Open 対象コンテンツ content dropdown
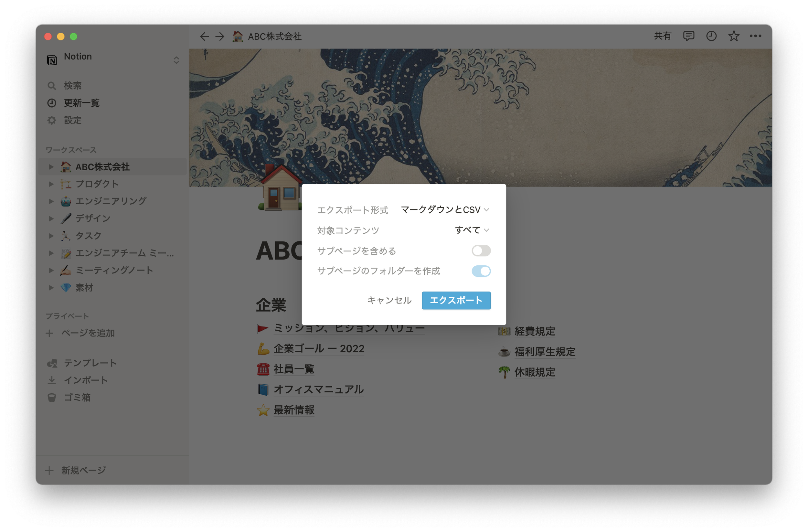 pyautogui.click(x=472, y=230)
